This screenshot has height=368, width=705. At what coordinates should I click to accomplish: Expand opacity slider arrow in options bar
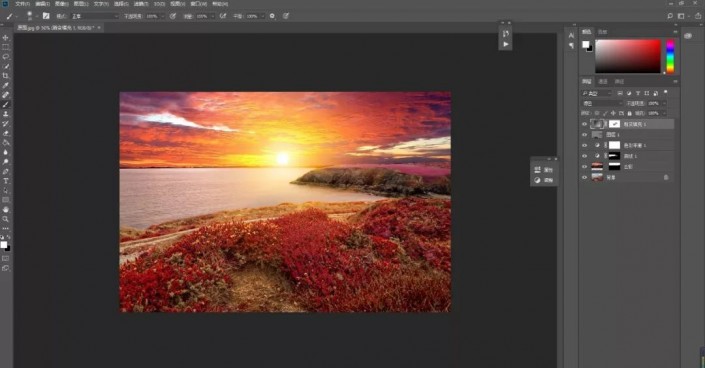pyautogui.click(x=162, y=16)
